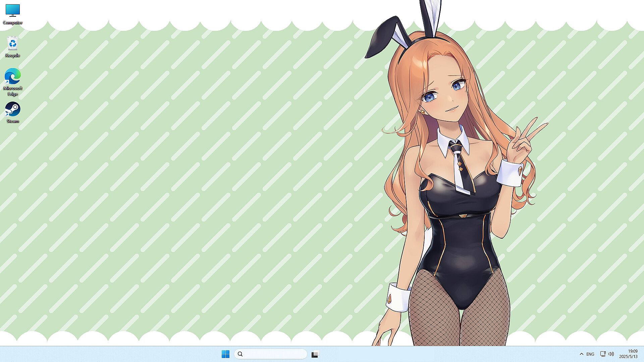This screenshot has width=644, height=362.
Task: Click the 19:09 clock to open calendar
Action: coord(633,351)
